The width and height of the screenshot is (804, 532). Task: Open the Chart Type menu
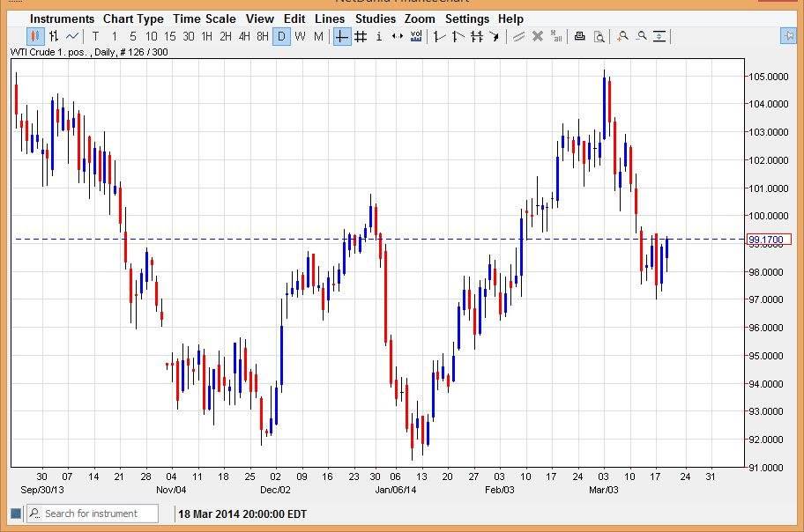click(133, 18)
